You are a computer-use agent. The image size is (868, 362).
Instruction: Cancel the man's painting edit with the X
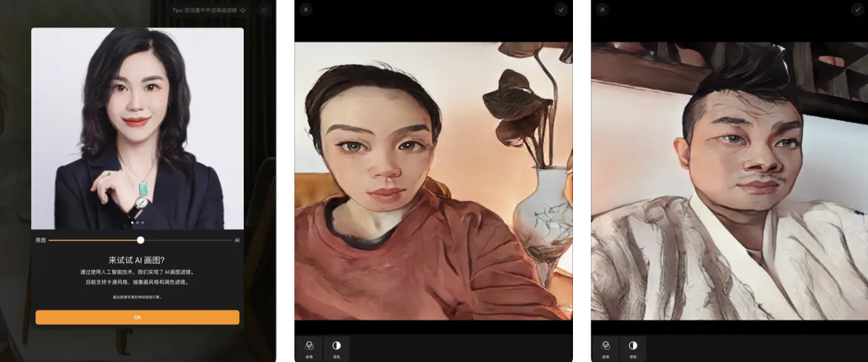pyautogui.click(x=603, y=10)
